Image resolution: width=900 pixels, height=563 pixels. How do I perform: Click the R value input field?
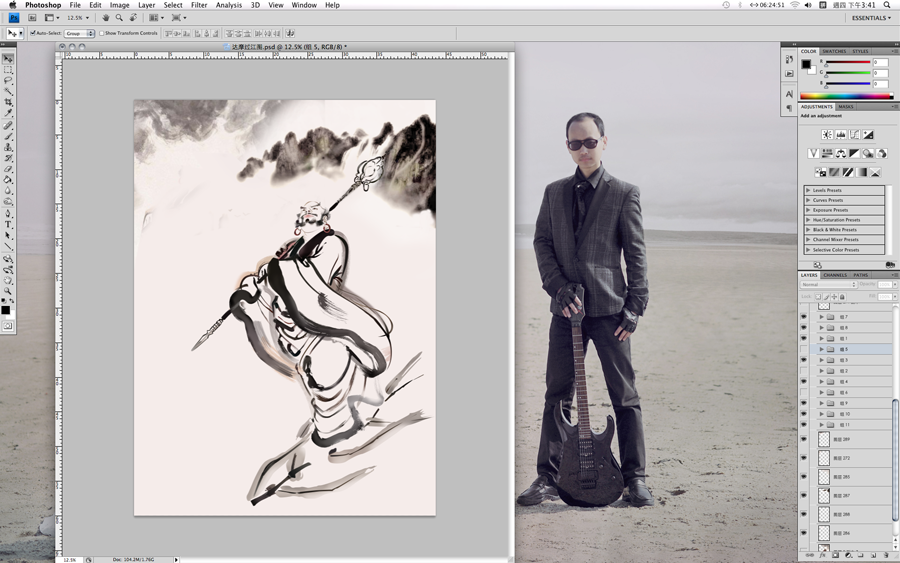pyautogui.click(x=880, y=62)
